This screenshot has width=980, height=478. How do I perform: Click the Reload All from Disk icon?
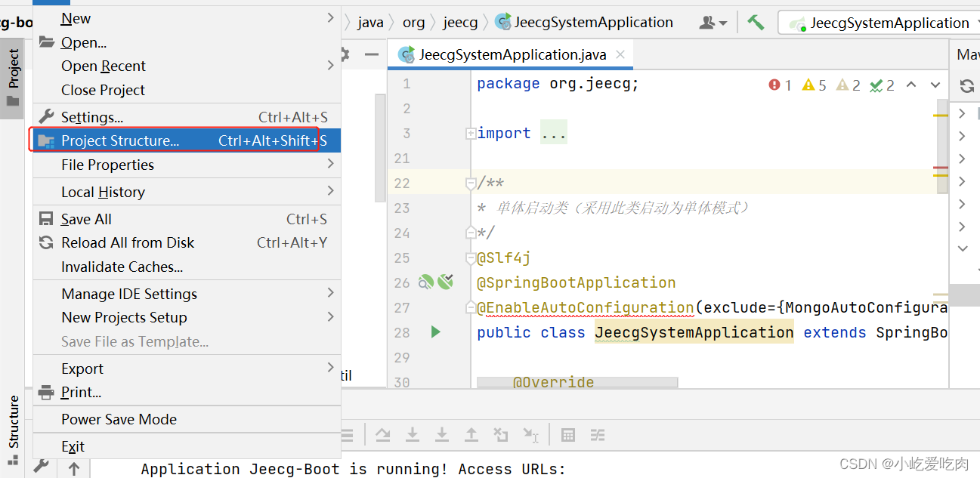point(45,242)
